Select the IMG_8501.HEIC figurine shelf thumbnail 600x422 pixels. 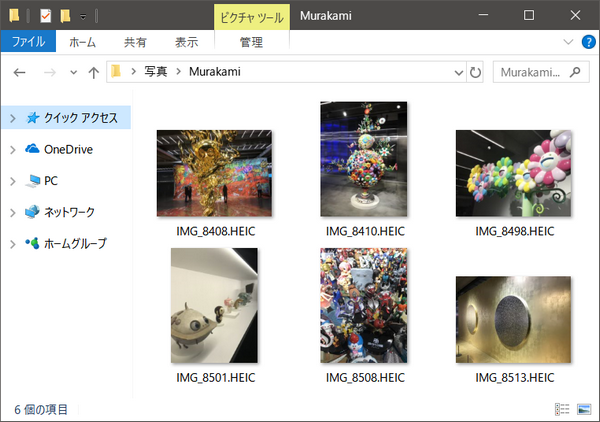pos(214,305)
